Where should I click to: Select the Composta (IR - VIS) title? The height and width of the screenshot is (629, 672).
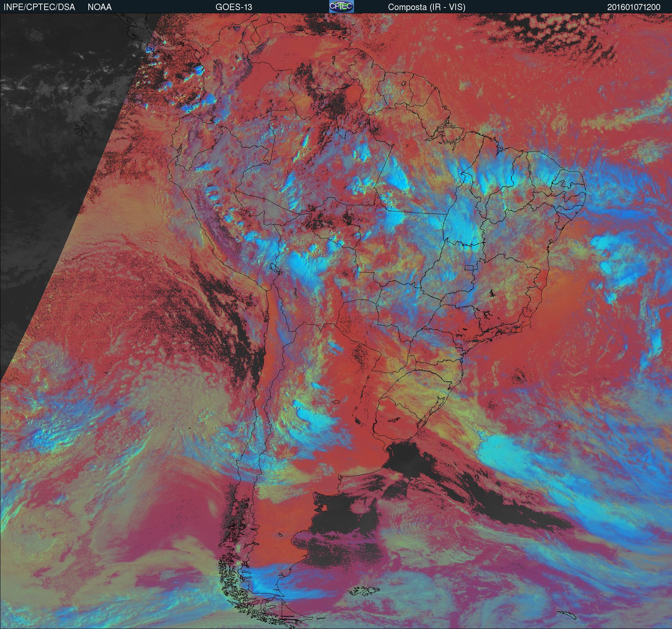pos(427,7)
